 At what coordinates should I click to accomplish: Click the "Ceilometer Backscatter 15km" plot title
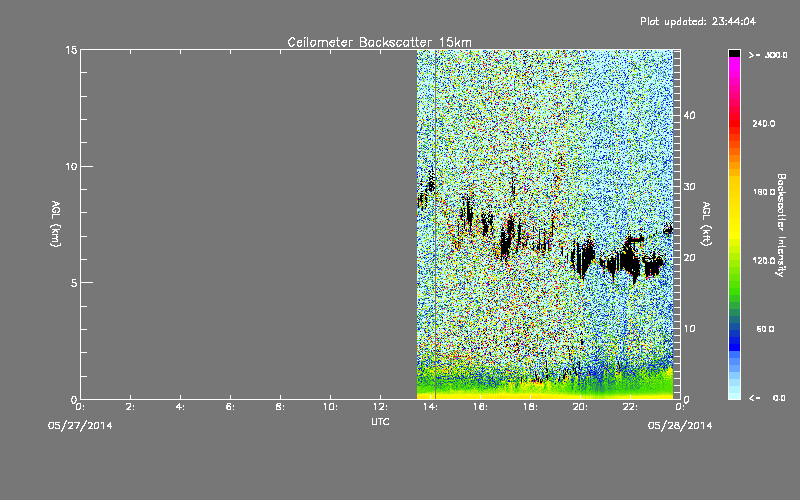379,42
